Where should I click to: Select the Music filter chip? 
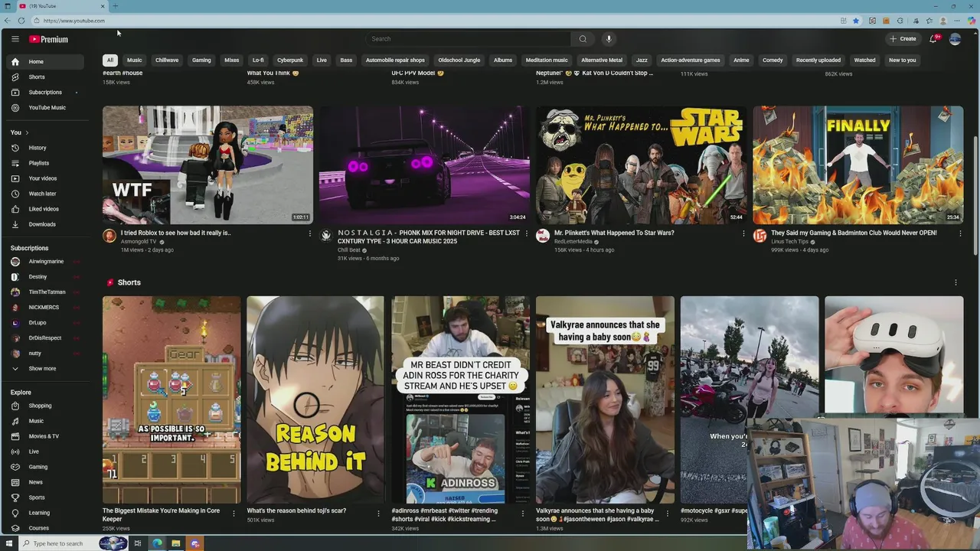(x=135, y=60)
